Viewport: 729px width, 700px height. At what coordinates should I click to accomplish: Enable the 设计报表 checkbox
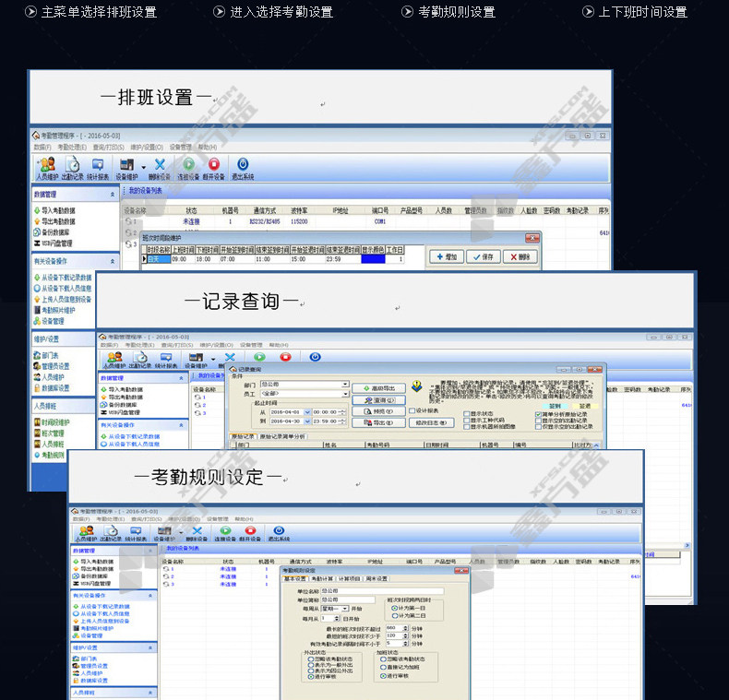(412, 411)
